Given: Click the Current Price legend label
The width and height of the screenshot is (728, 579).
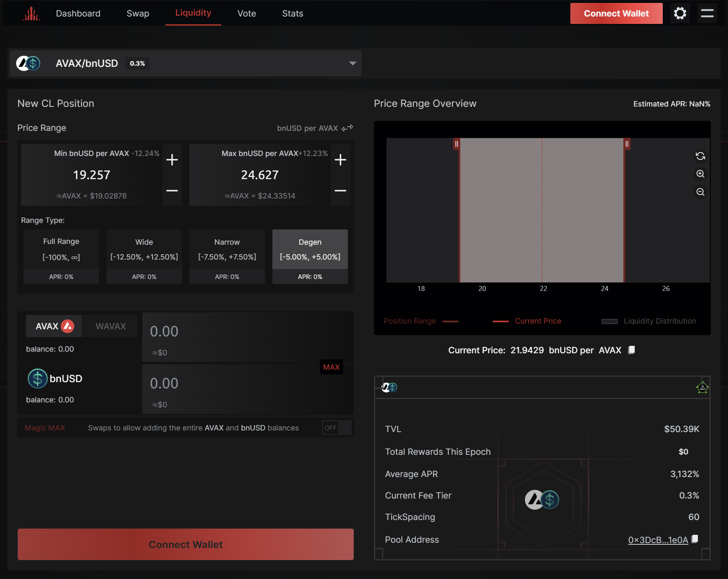Looking at the screenshot, I should pos(538,321).
